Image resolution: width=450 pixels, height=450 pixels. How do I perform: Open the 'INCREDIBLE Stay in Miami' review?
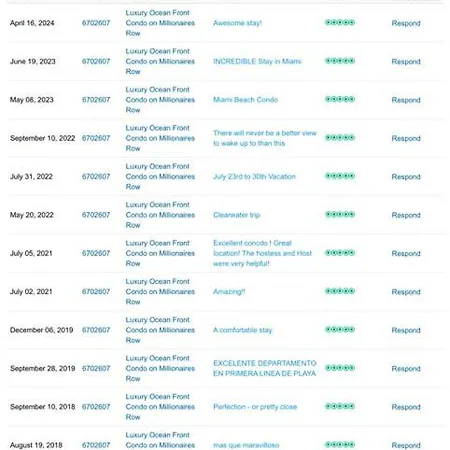click(257, 61)
